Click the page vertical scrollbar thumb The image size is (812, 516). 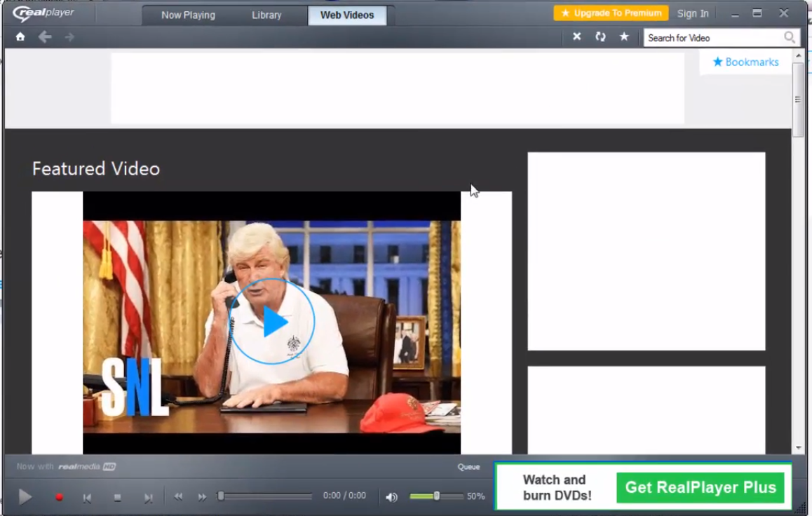798,98
